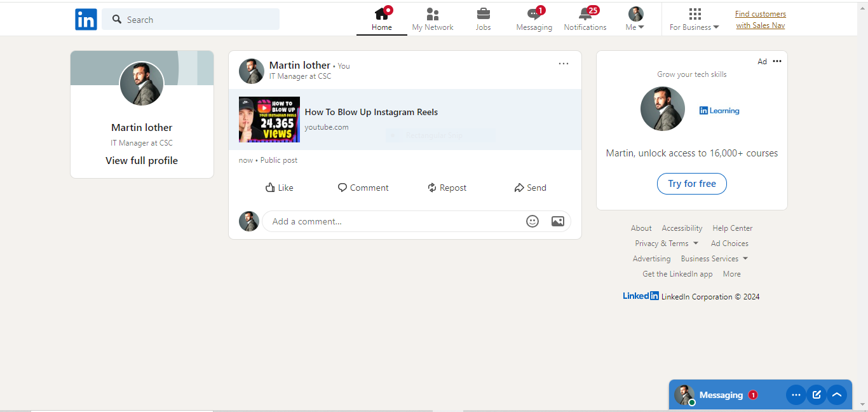Click the Jobs tab label
This screenshot has height=412, width=868.
click(x=484, y=27)
